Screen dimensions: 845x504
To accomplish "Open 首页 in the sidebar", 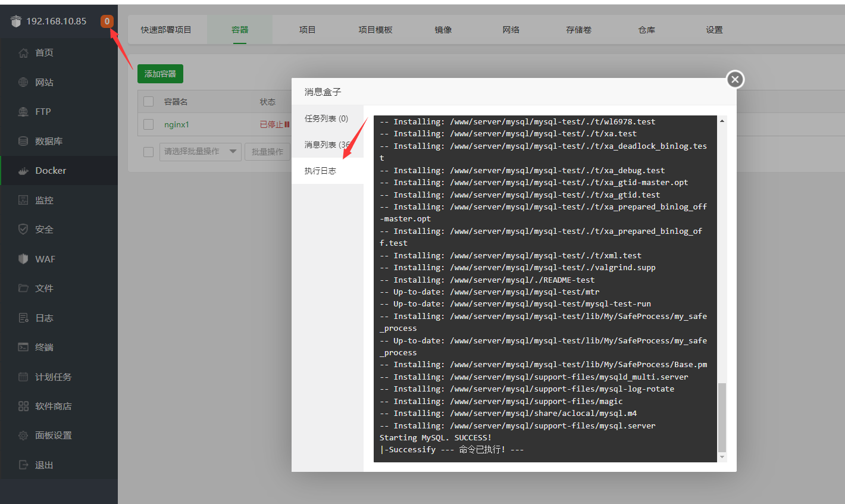I will coord(44,53).
